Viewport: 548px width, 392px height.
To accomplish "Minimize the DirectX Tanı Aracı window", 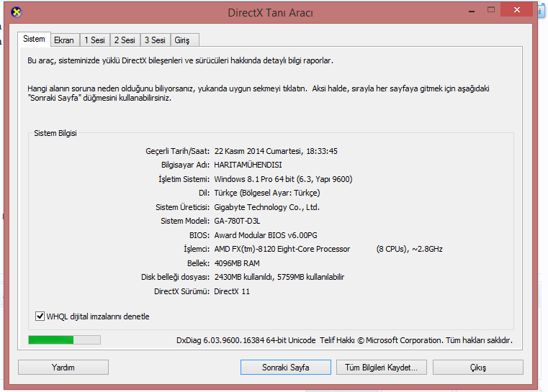I will pos(472,12).
